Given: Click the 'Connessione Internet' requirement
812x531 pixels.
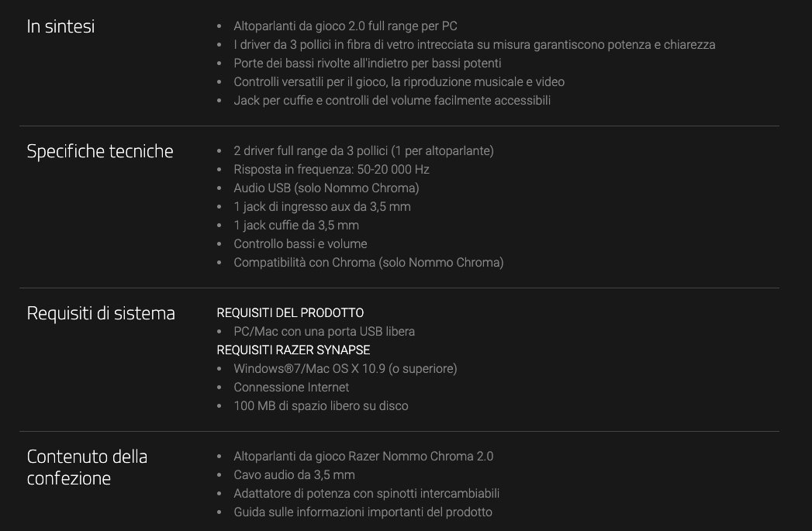Looking at the screenshot, I should (292, 387).
